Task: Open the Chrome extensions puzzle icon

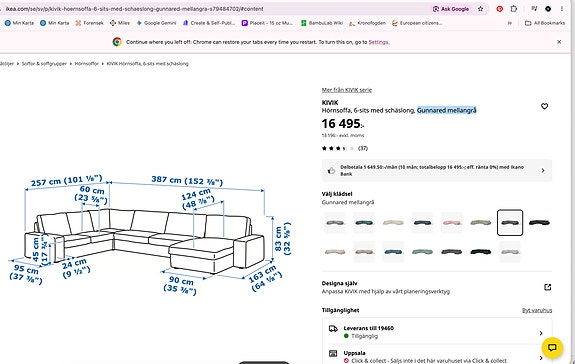Action: point(514,9)
